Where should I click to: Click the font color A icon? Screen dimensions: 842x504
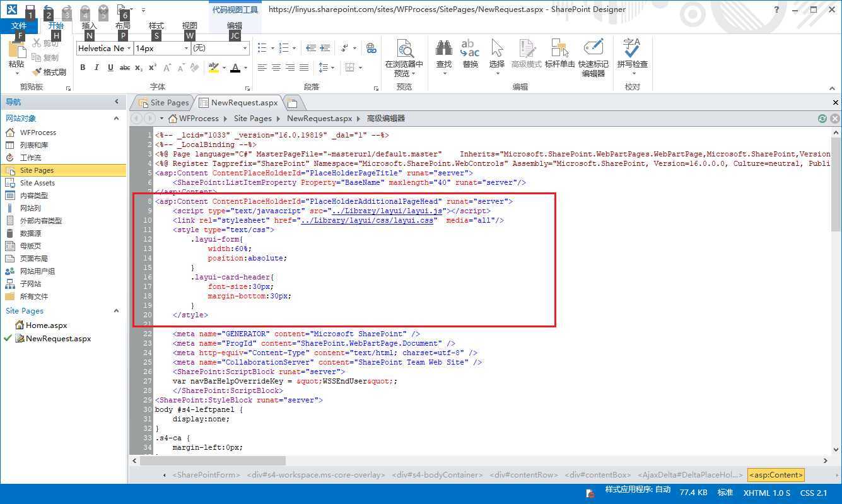coord(235,67)
